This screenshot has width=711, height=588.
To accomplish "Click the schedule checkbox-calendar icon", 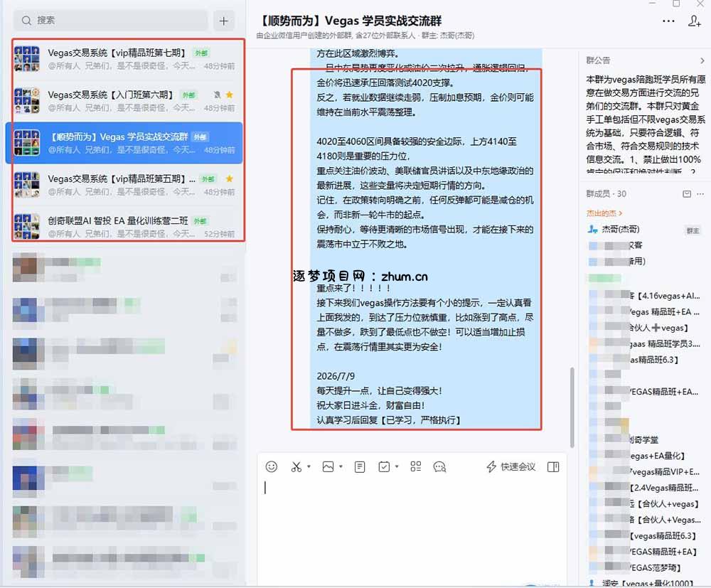I will coord(384,466).
